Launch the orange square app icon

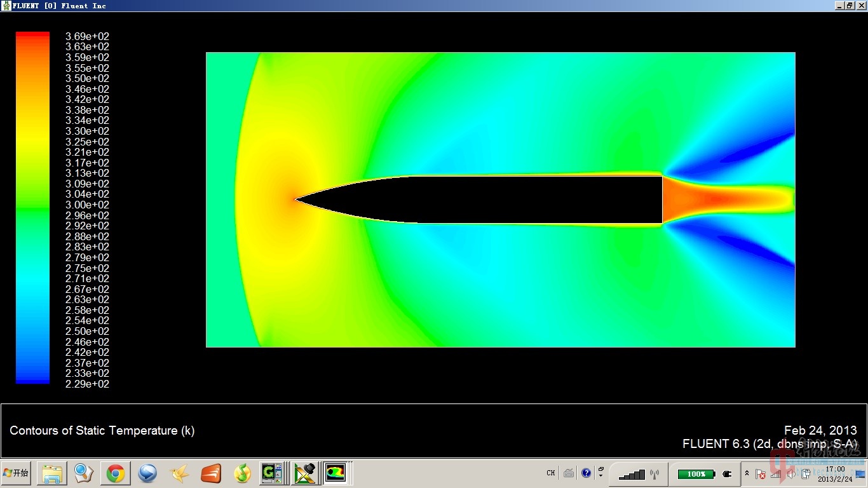tap(211, 473)
